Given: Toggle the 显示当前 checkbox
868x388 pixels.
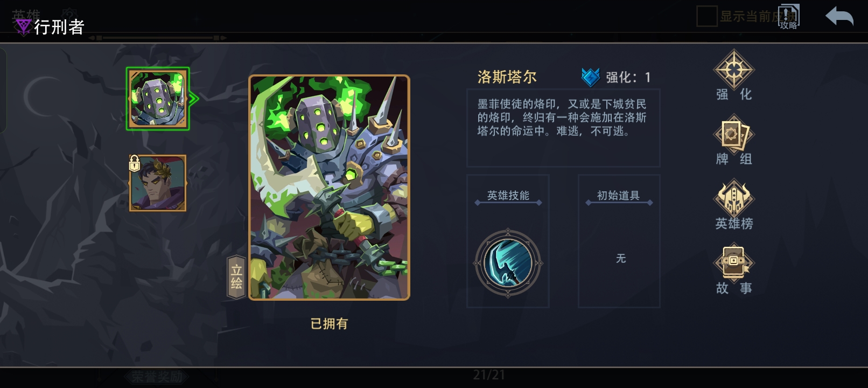Looking at the screenshot, I should tap(707, 16).
